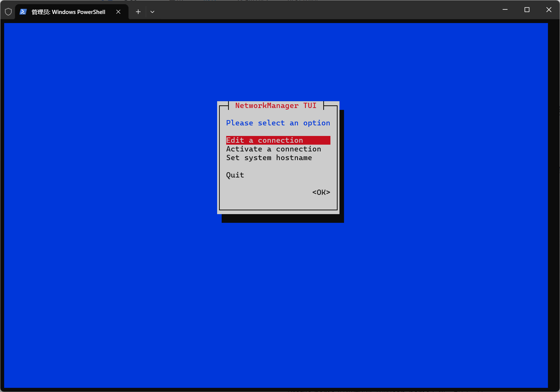560x392 pixels.
Task: Select Set system hostname
Action: pos(269,157)
